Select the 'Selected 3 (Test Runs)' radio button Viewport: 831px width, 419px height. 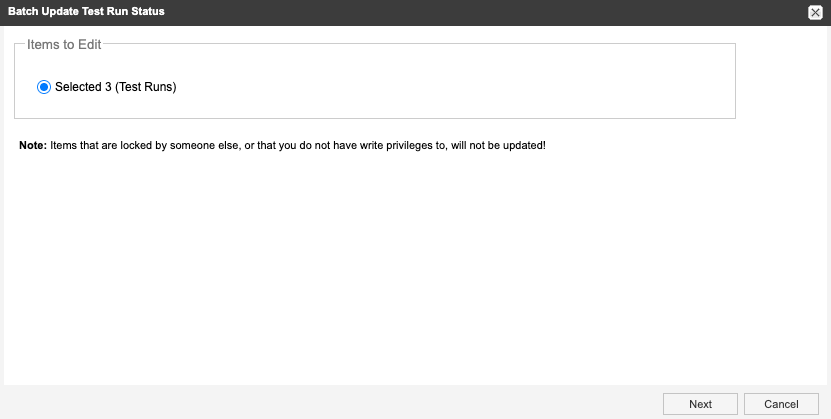pos(43,87)
